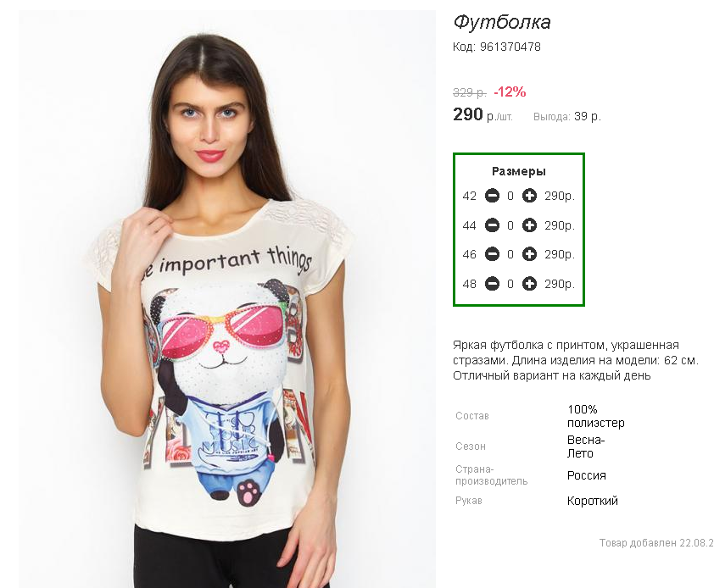Click the size 46 quantity value
The width and height of the screenshot is (714, 588).
click(510, 255)
